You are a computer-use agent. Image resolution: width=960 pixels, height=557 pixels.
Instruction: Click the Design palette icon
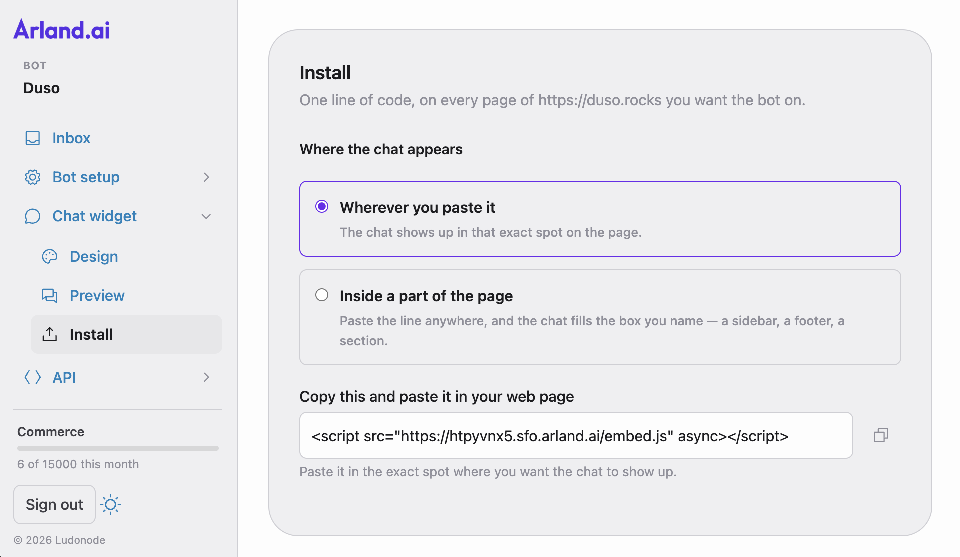coord(50,256)
